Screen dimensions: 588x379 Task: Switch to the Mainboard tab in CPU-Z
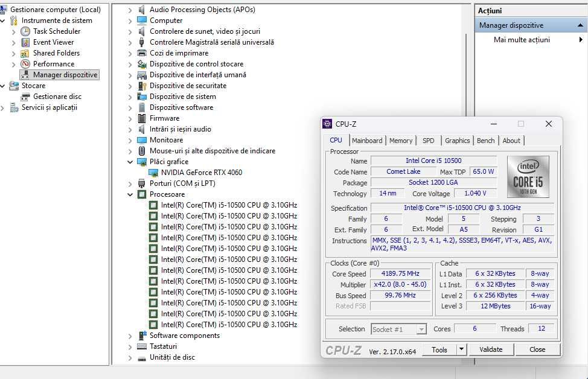(367, 141)
